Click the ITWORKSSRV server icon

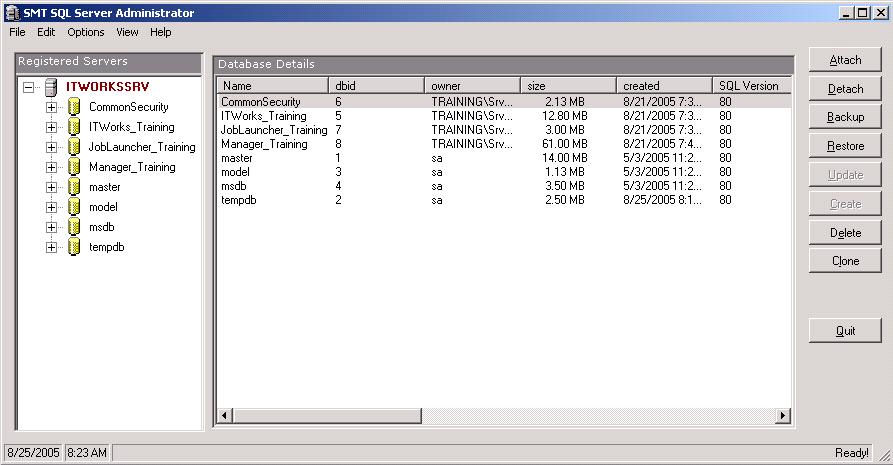51,87
